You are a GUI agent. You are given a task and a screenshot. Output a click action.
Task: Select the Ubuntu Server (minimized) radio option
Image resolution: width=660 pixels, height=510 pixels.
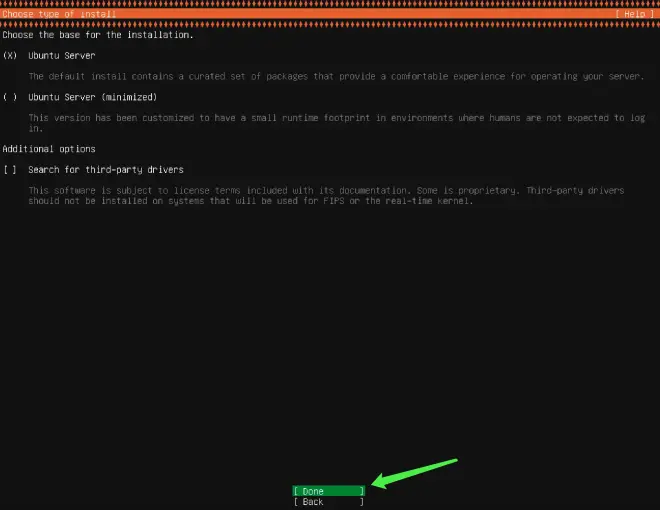(10, 97)
